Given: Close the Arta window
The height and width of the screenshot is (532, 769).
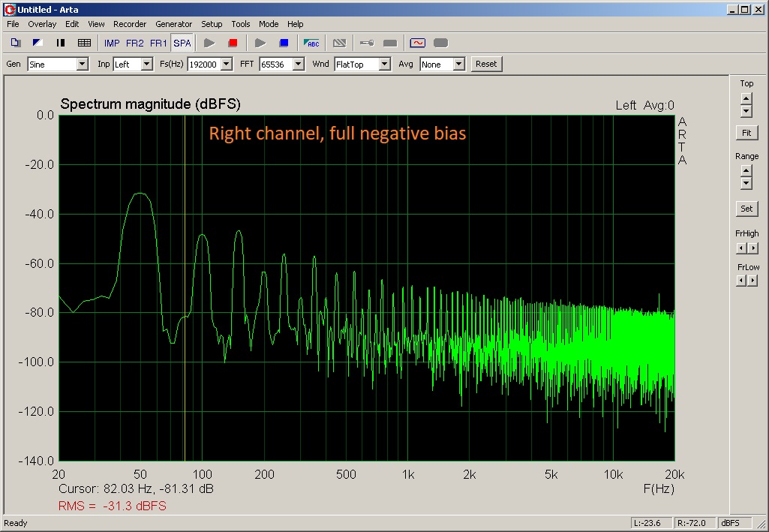Looking at the screenshot, I should (x=758, y=9).
